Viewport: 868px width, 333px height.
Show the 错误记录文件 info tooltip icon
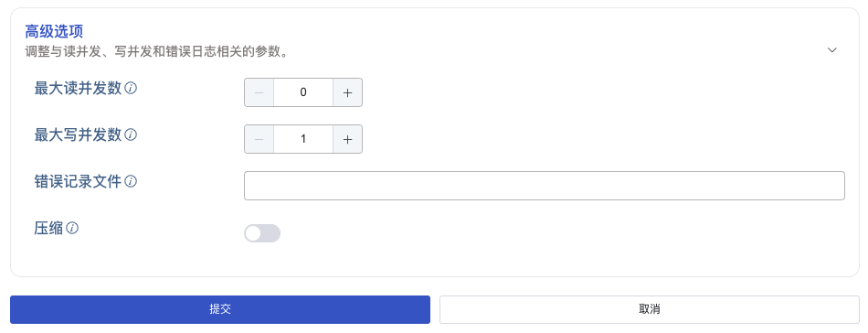131,181
